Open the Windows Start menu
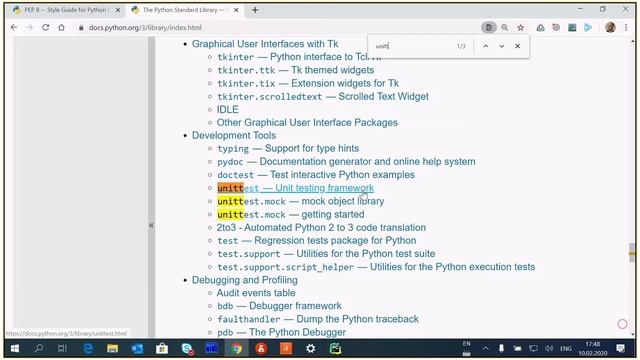 15,349
